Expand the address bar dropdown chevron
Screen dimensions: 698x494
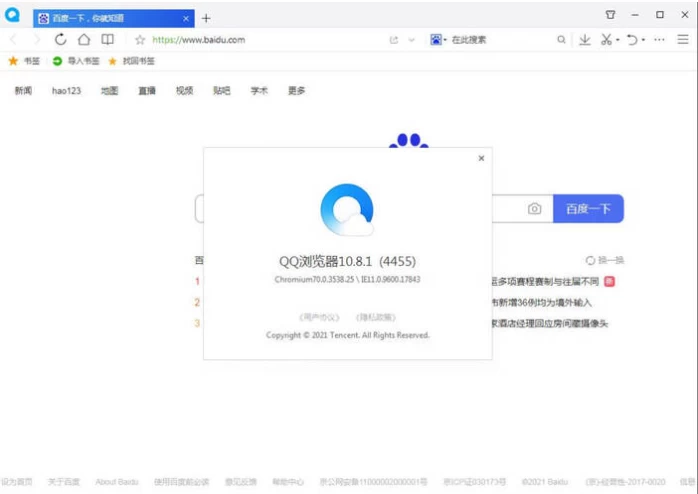coord(411,40)
